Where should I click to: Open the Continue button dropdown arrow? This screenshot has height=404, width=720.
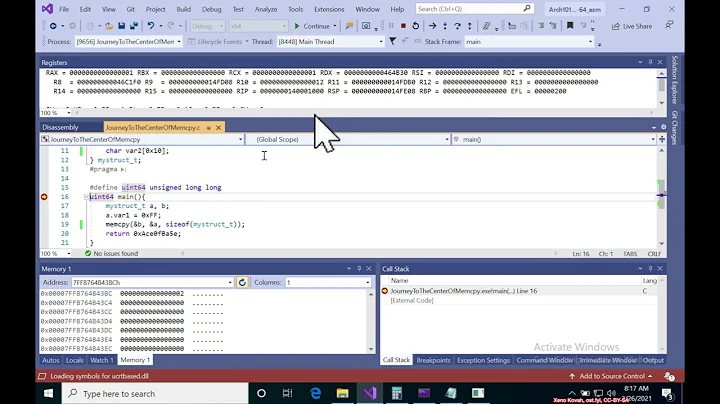[x=335, y=26]
